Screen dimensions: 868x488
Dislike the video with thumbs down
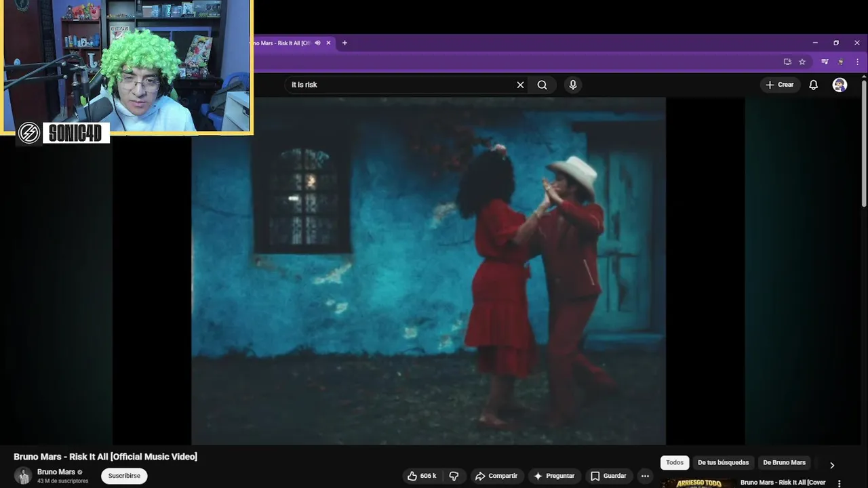pos(454,476)
